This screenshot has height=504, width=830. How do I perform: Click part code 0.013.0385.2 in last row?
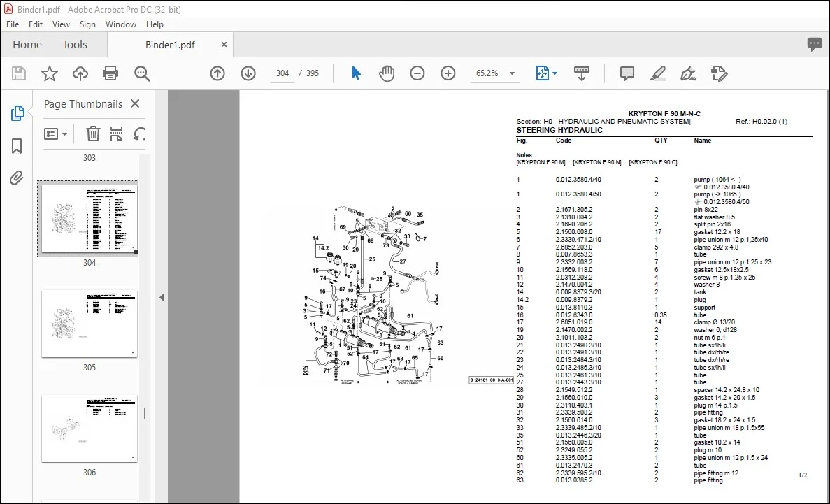point(574,480)
